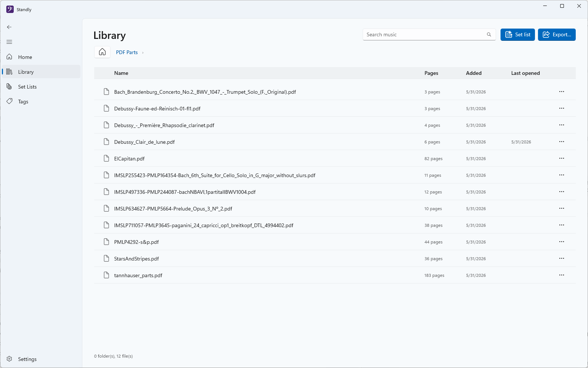The height and width of the screenshot is (368, 588).
Task: Open more options for ElCapitan.pdf
Action: 562,158
